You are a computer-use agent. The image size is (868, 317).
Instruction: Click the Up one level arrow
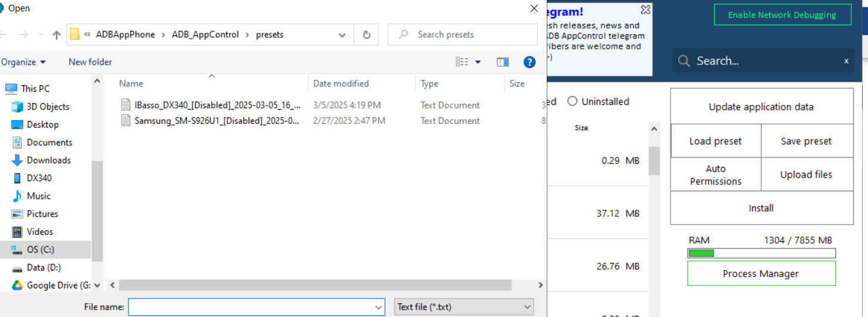click(x=57, y=35)
